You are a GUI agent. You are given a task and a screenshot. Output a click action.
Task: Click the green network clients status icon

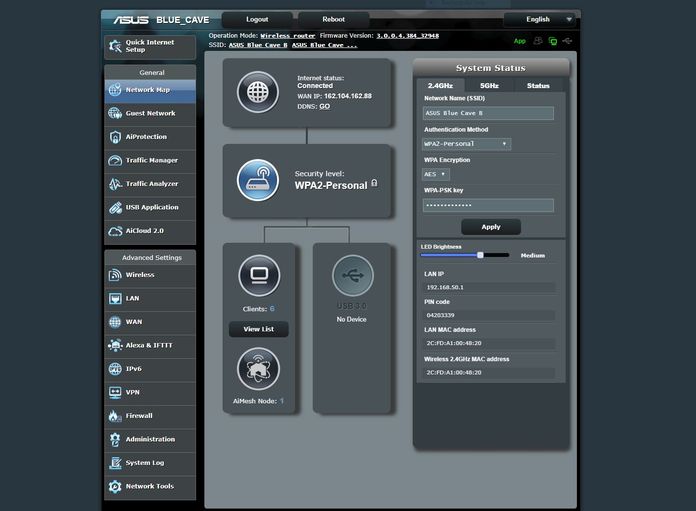click(x=553, y=41)
